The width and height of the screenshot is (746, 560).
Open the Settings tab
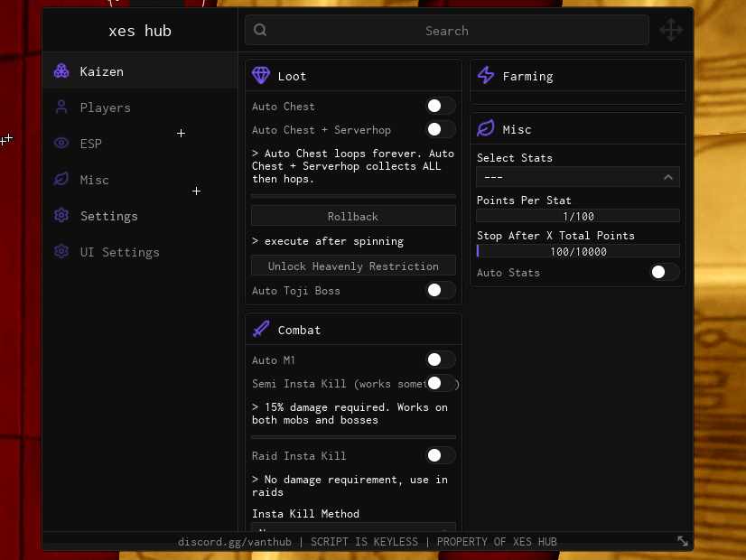(x=140, y=216)
